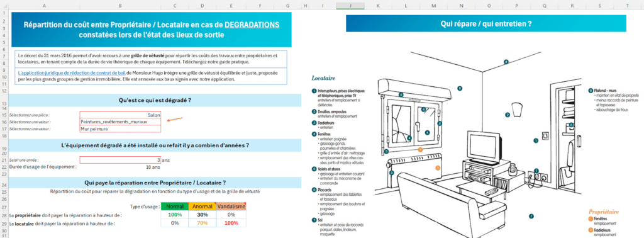Click the orange Anormal usage type cell
Screen dimensions: 644x238
pyautogui.click(x=203, y=207)
